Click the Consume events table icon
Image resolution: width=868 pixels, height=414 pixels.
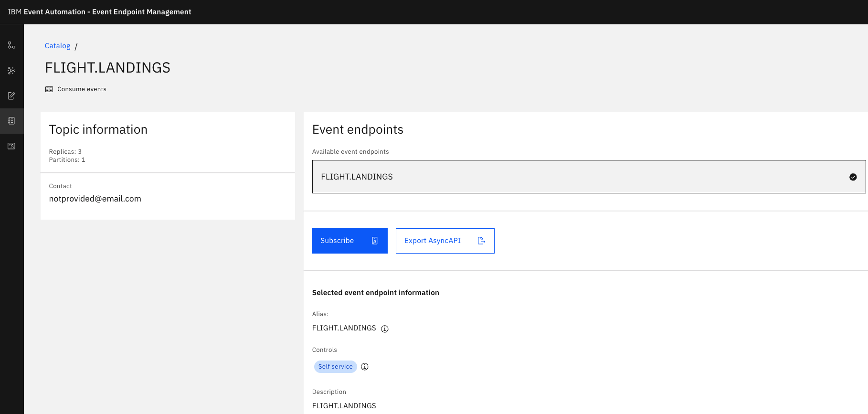[49, 89]
